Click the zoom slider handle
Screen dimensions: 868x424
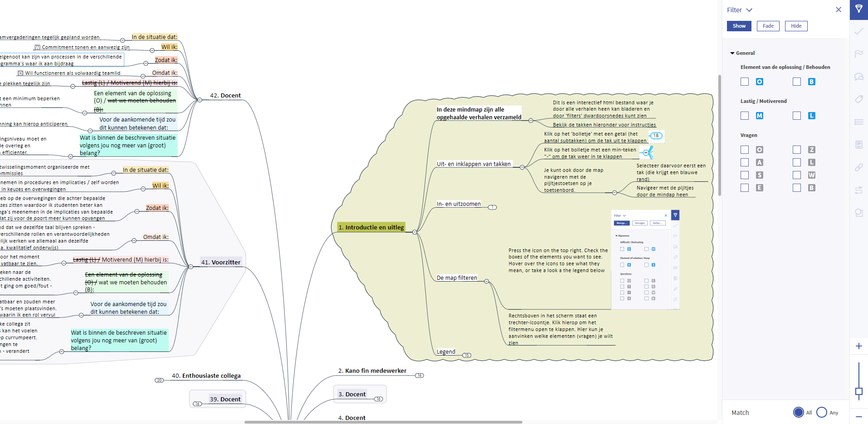point(858,391)
